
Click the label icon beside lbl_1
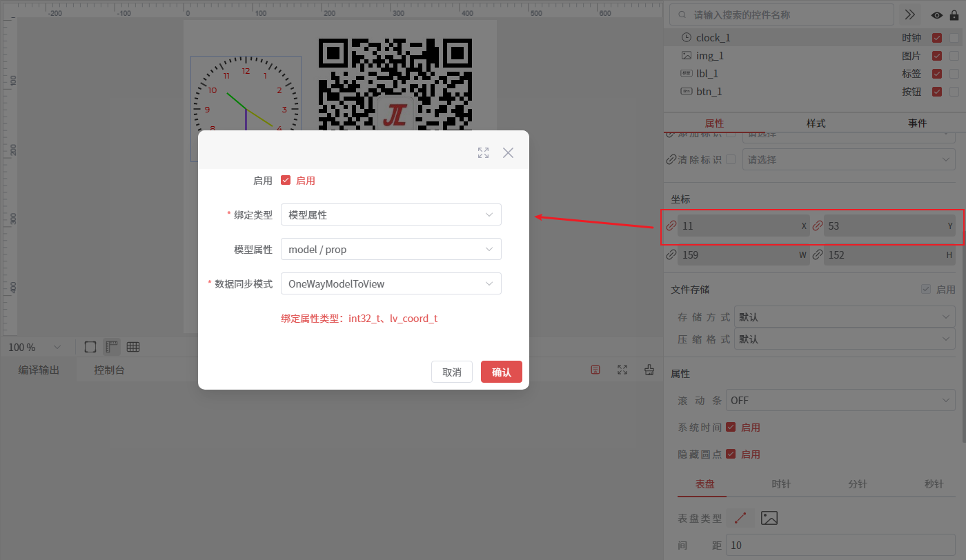click(x=686, y=73)
